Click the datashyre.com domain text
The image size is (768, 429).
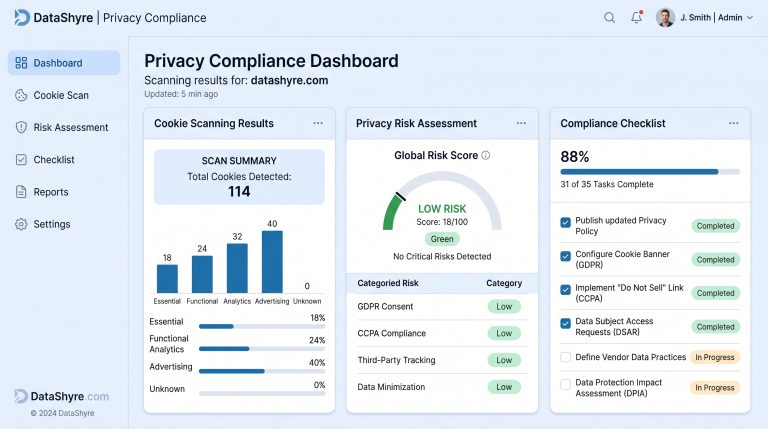(x=289, y=80)
